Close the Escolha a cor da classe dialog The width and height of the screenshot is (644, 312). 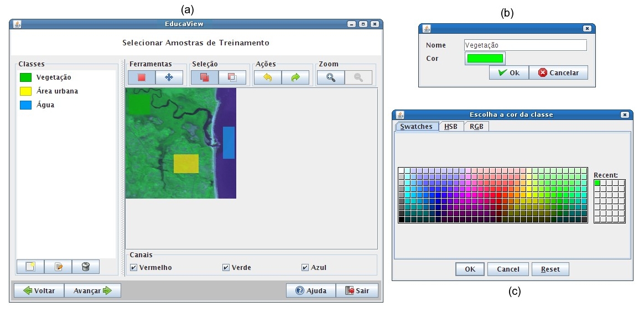click(x=625, y=115)
